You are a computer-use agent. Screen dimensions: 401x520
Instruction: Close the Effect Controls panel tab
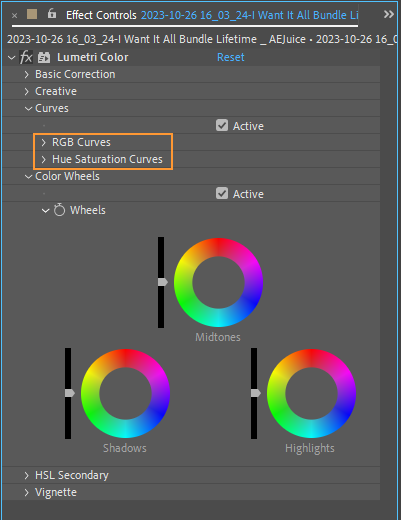pos(14,15)
